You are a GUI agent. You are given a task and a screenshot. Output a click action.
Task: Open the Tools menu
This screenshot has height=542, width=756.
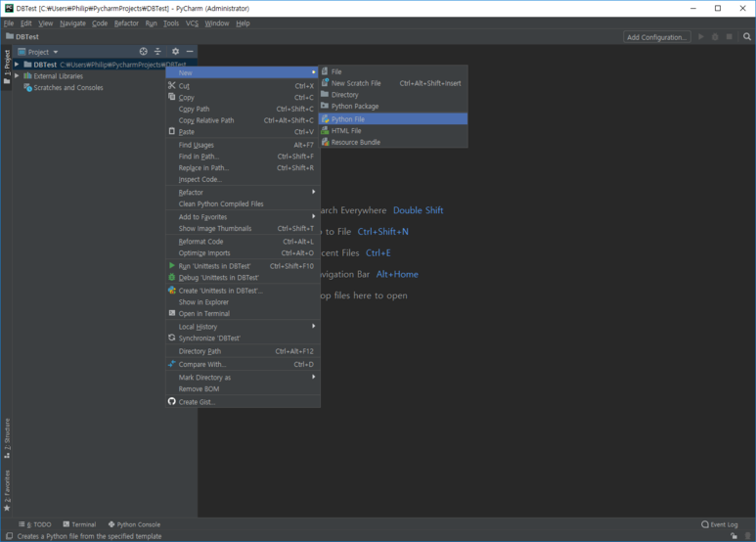(x=171, y=23)
